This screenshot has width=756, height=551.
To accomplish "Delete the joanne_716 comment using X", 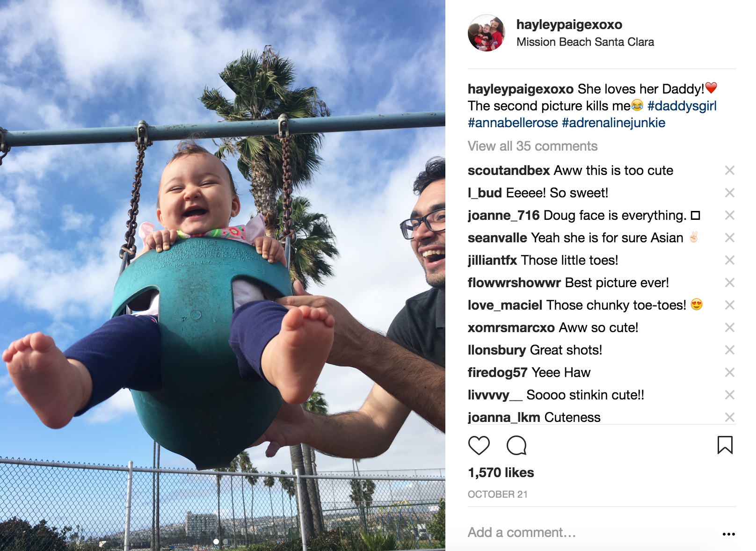I will click(x=729, y=215).
